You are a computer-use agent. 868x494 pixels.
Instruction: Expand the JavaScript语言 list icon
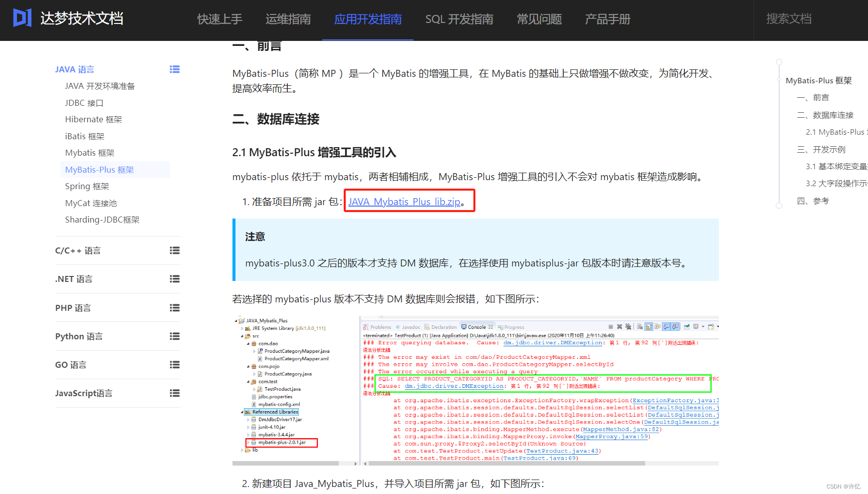(x=175, y=393)
